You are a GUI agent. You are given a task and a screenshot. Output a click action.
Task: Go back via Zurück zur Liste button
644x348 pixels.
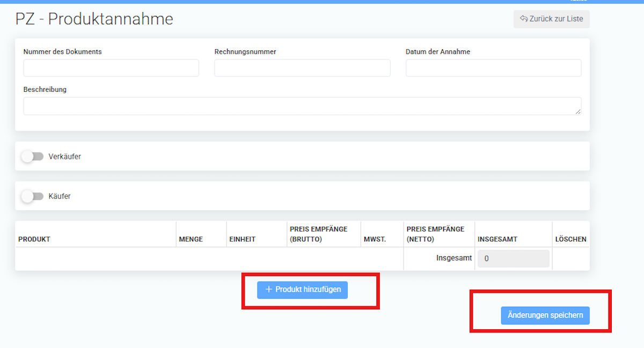552,19
